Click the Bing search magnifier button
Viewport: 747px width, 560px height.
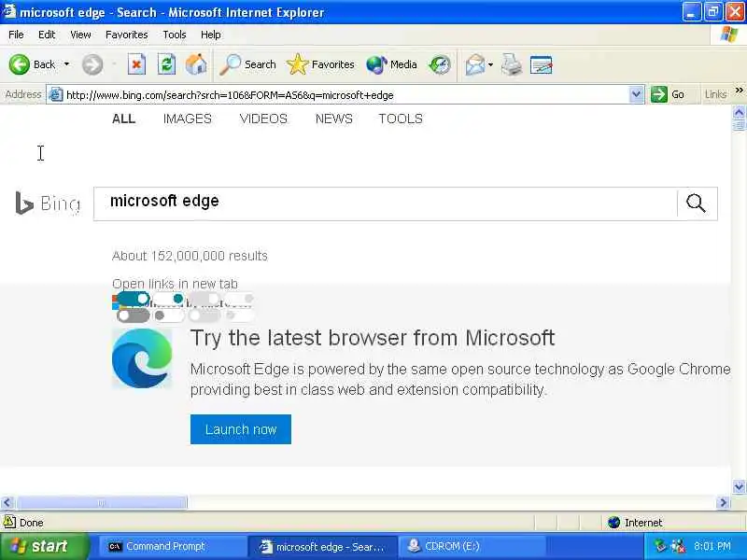pyautogui.click(x=696, y=203)
